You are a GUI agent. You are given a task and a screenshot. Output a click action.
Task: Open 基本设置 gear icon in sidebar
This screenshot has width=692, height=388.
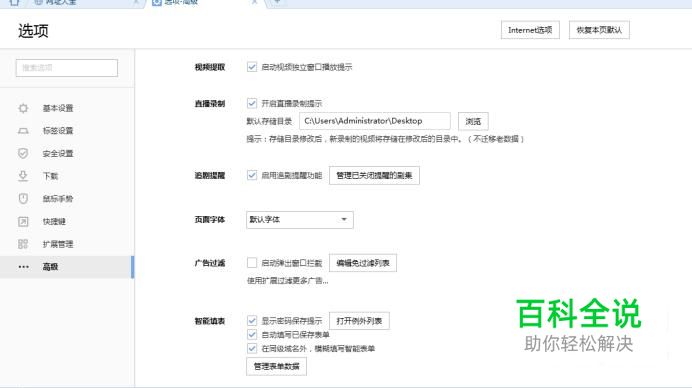23,108
